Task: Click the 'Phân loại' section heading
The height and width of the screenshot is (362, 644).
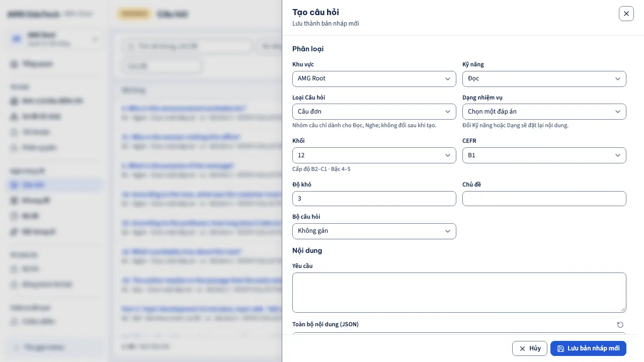Action: click(308, 49)
